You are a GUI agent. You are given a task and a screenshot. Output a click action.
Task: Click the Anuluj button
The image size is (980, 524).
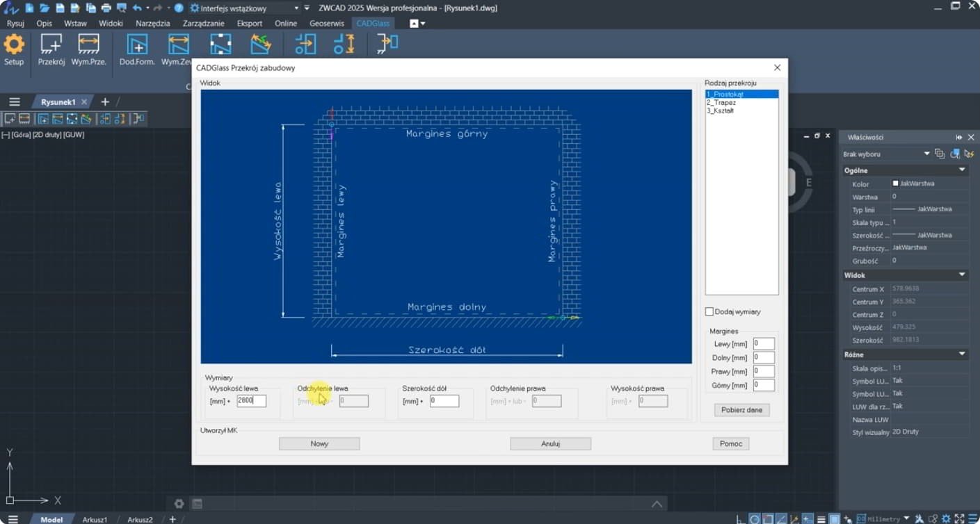(x=550, y=443)
